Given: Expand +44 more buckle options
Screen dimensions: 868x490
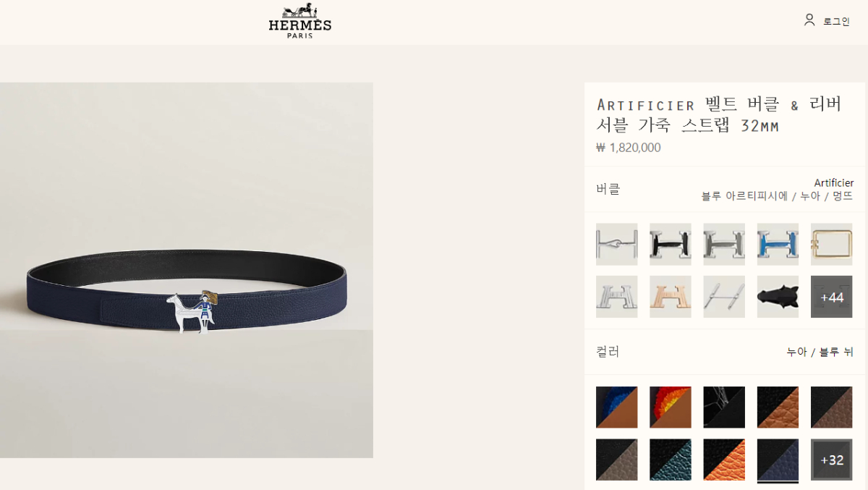Looking at the screenshot, I should [x=831, y=297].
